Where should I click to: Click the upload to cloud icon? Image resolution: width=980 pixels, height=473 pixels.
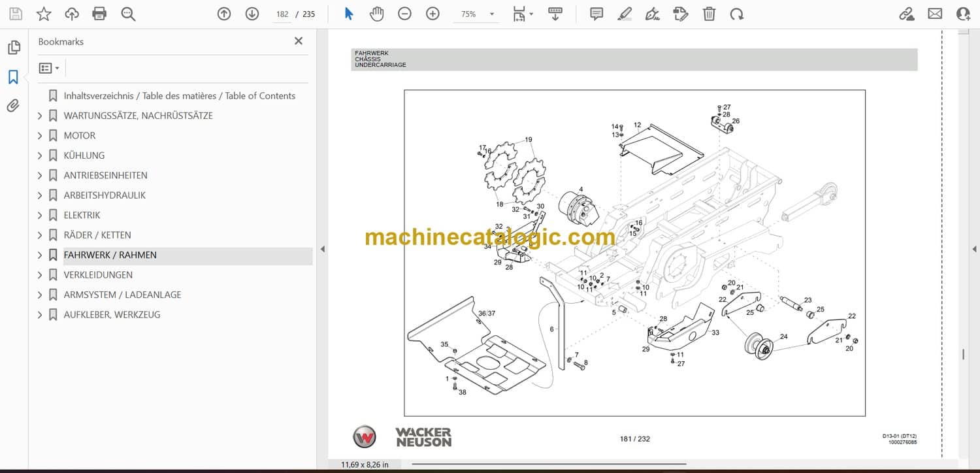tap(72, 14)
